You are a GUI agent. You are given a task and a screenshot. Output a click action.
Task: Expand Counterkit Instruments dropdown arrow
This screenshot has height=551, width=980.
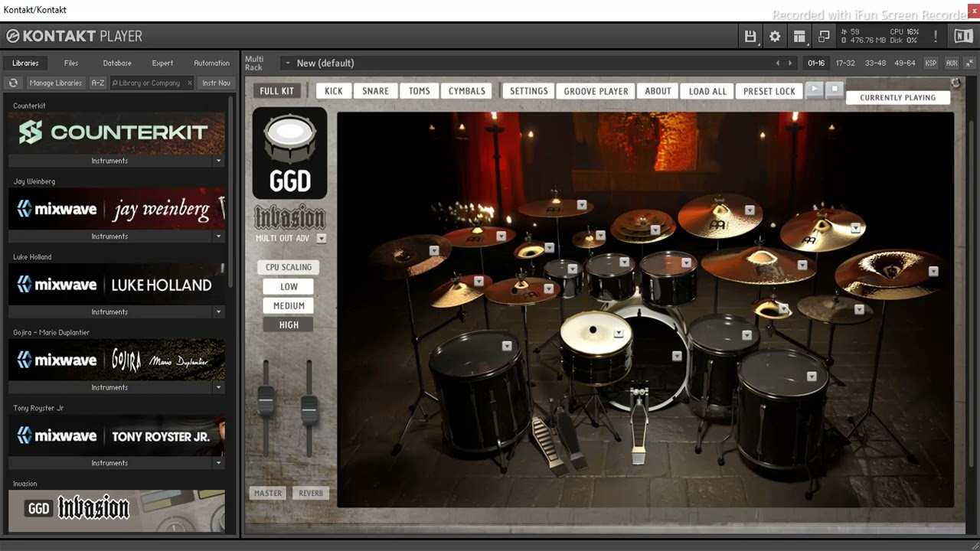pos(218,161)
